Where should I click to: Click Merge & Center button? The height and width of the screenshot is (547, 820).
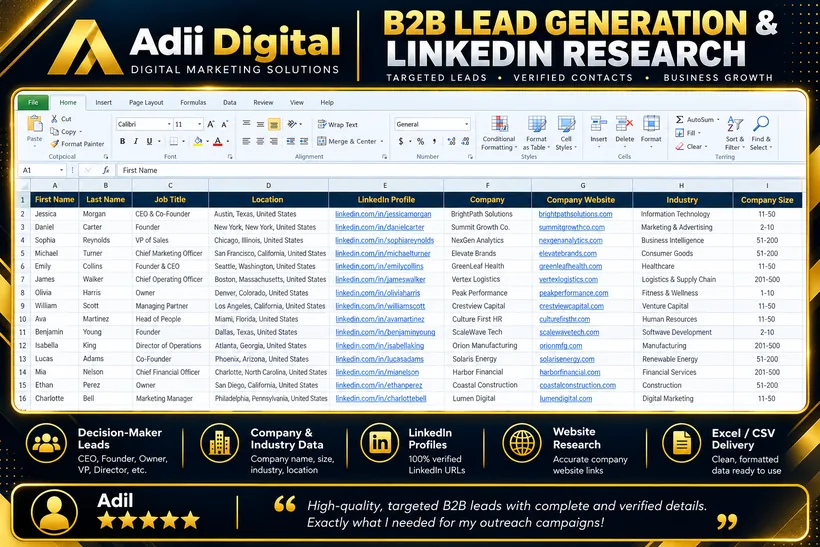point(347,141)
